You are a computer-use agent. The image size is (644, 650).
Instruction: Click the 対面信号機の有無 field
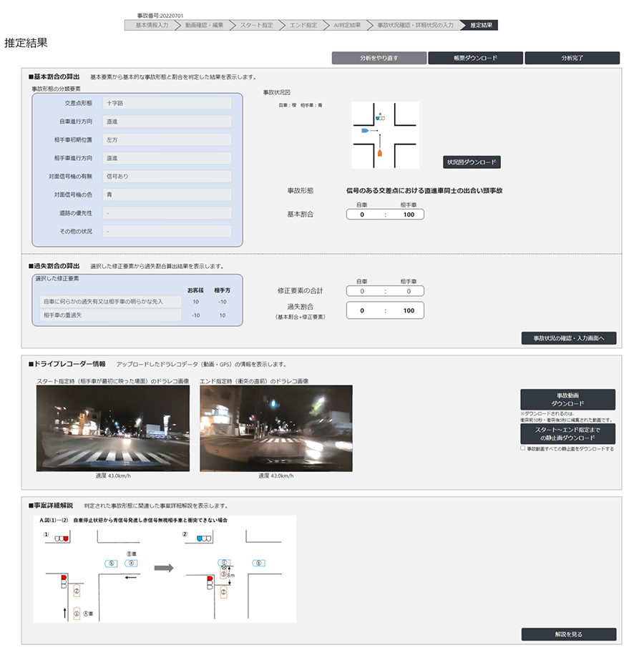click(167, 176)
